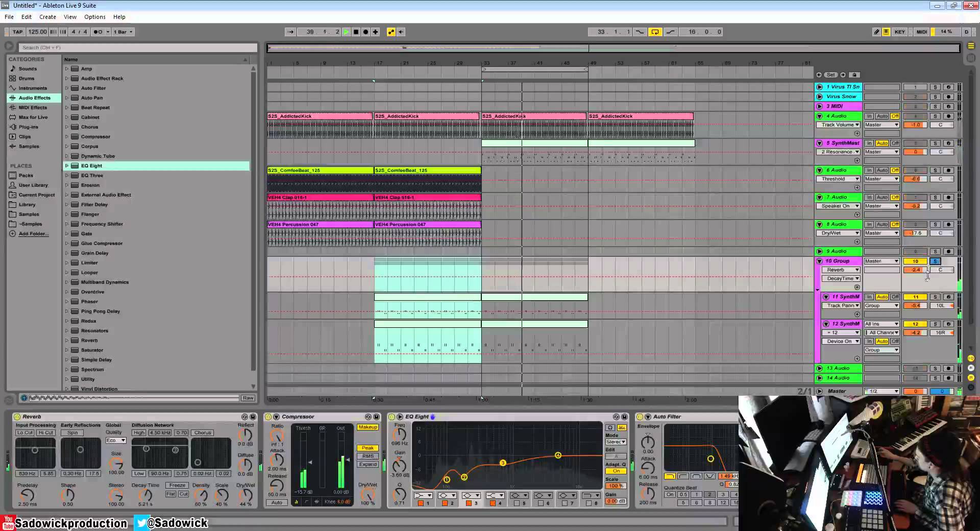Viewport: 980px width, 531px height.
Task: Toggle Compressor device activator
Action: coord(268,417)
